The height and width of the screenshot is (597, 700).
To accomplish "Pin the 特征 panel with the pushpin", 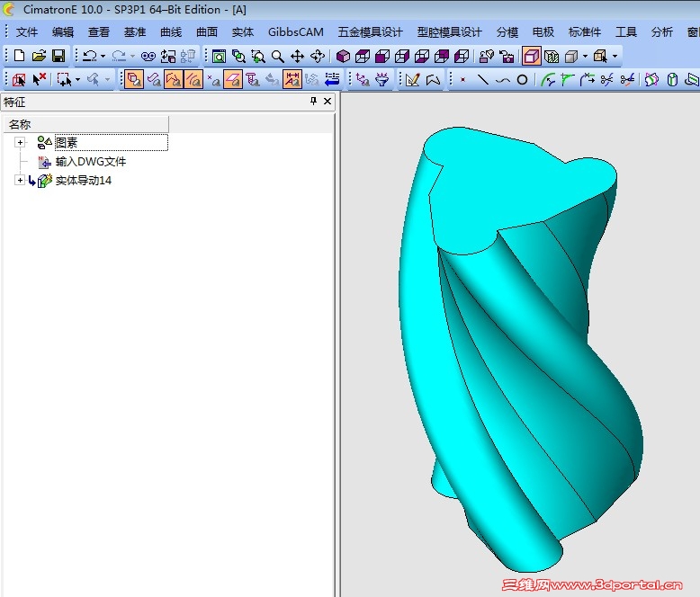I will [x=313, y=102].
